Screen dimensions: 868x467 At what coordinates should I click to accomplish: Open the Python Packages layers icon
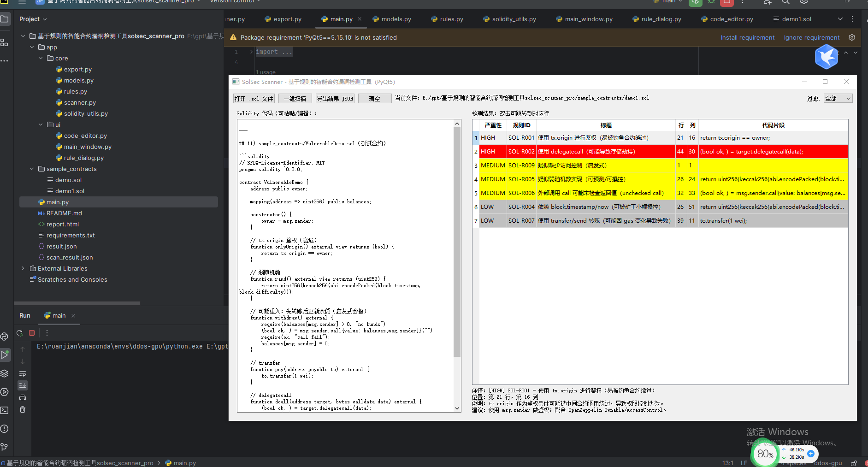5,373
